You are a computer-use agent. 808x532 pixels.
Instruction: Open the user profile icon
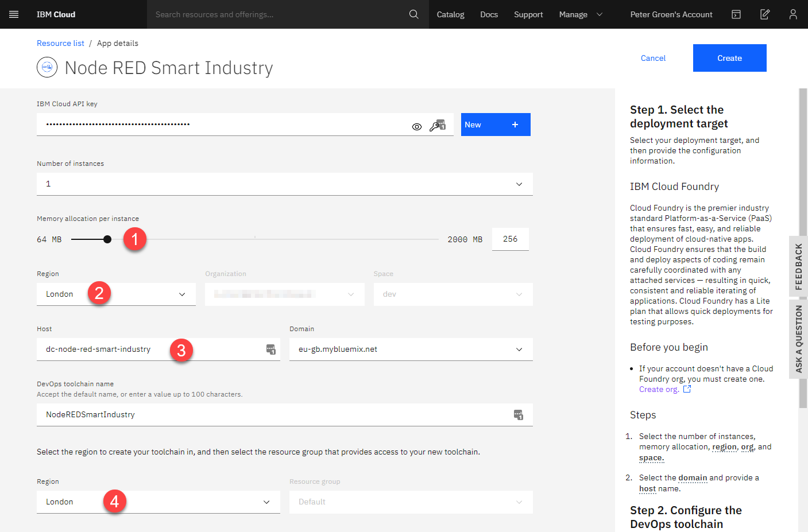(793, 14)
